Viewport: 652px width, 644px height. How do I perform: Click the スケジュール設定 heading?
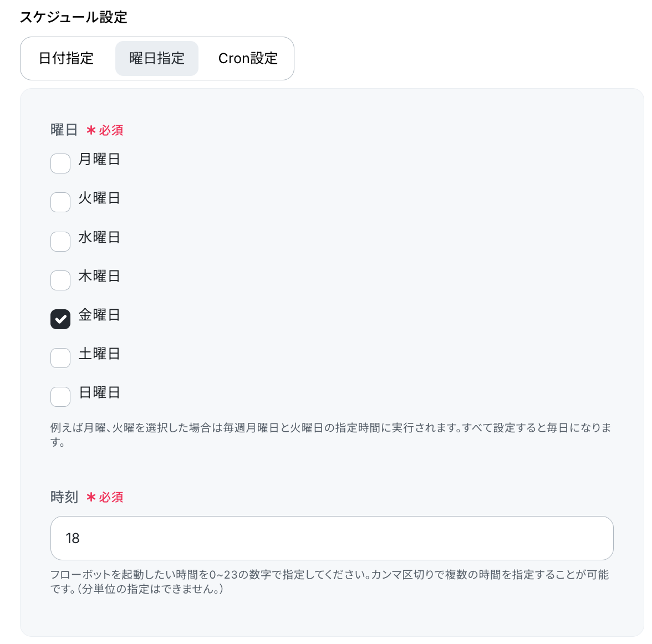tap(74, 17)
